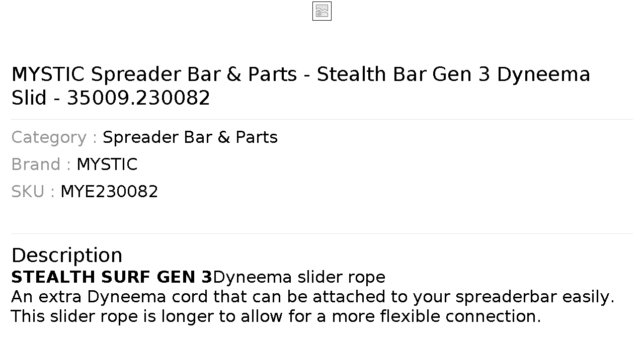Select the 'Brand :' label
The width and height of the screenshot is (644, 337).
[x=41, y=164]
